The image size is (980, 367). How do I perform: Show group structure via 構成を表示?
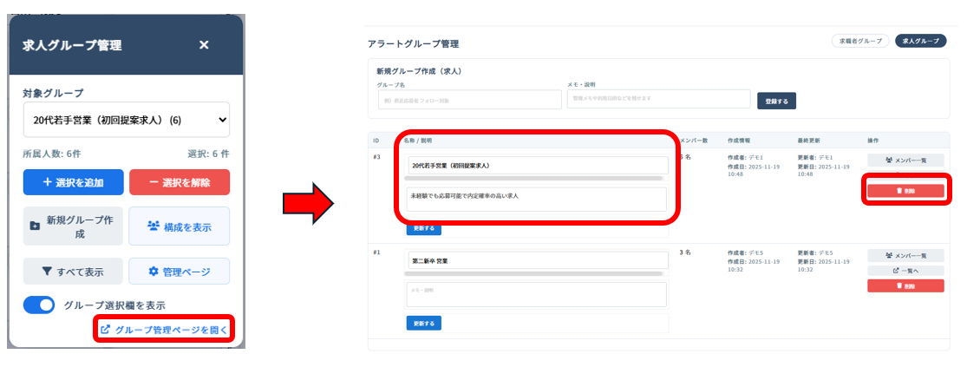(180, 226)
